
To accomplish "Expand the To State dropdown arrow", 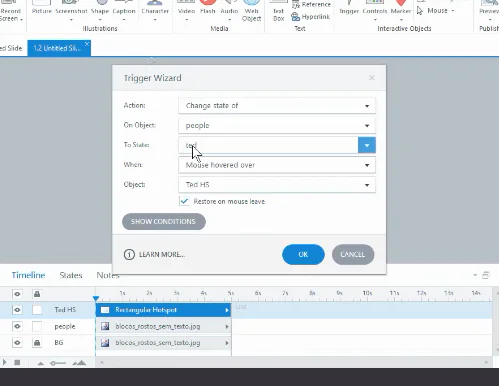I will pyautogui.click(x=367, y=145).
